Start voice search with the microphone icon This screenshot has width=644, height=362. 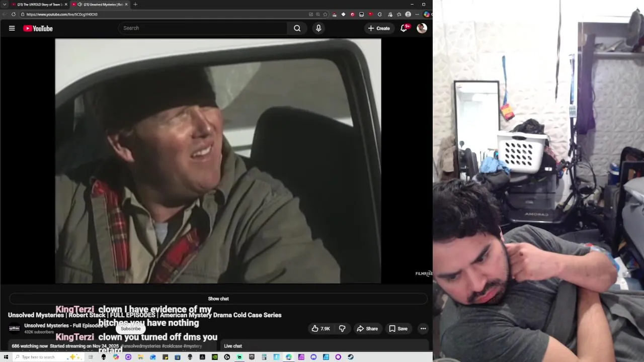click(x=318, y=28)
